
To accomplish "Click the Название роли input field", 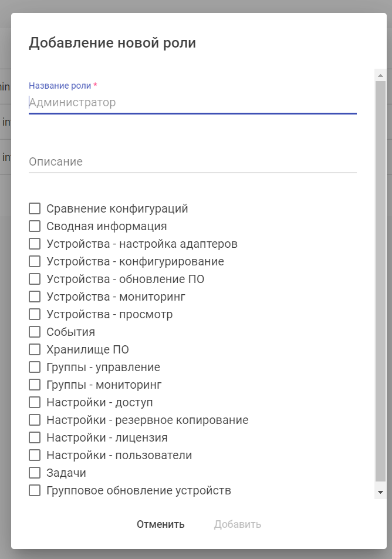I will (x=192, y=103).
